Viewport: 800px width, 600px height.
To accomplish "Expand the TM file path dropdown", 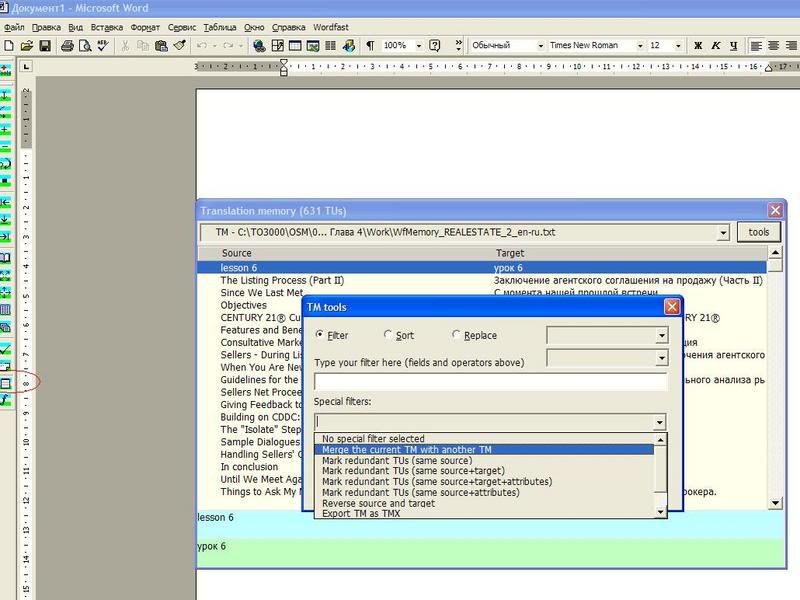I will pyautogui.click(x=723, y=233).
